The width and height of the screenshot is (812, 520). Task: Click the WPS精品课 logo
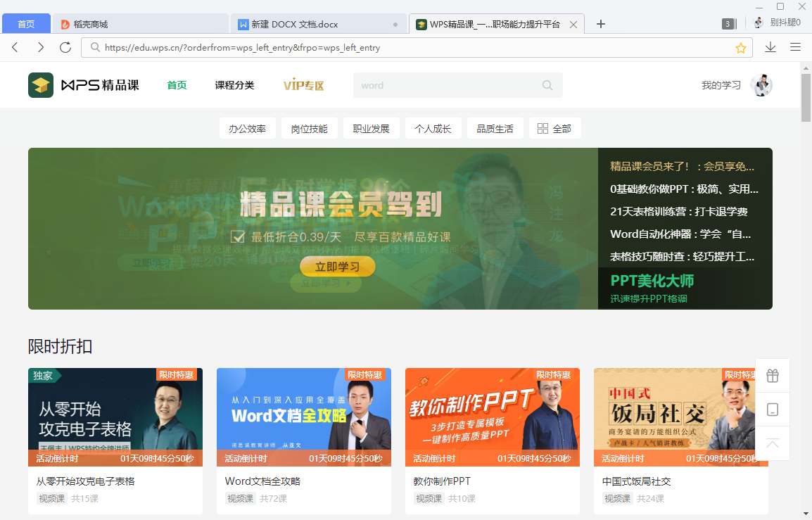(x=84, y=85)
